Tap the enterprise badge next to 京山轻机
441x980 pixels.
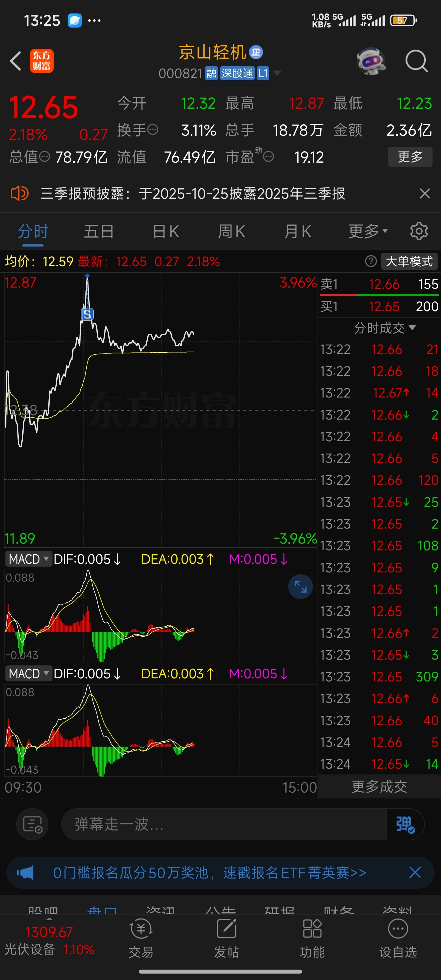pyautogui.click(x=256, y=52)
